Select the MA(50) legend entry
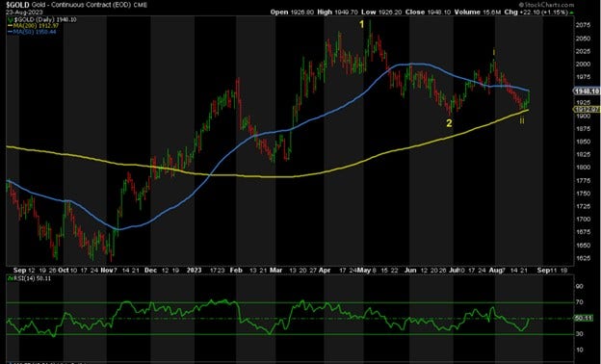 [32, 32]
